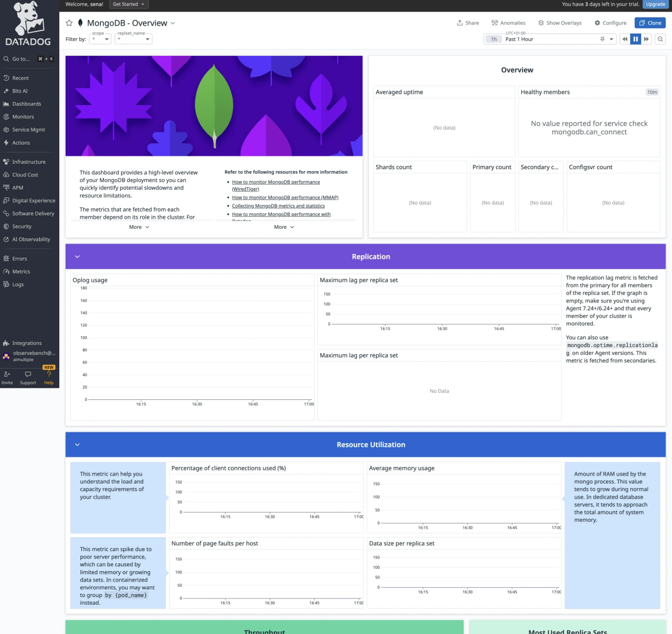Collapse the Resource Utilization section
This screenshot has height=634, width=672.
(77, 445)
